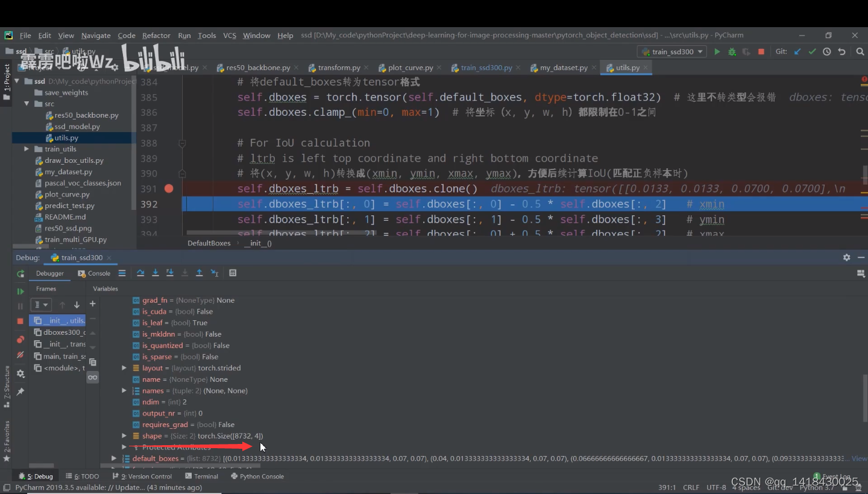Stop the running process in top toolbar
Image resolution: width=868 pixels, height=494 pixels.
(x=761, y=52)
